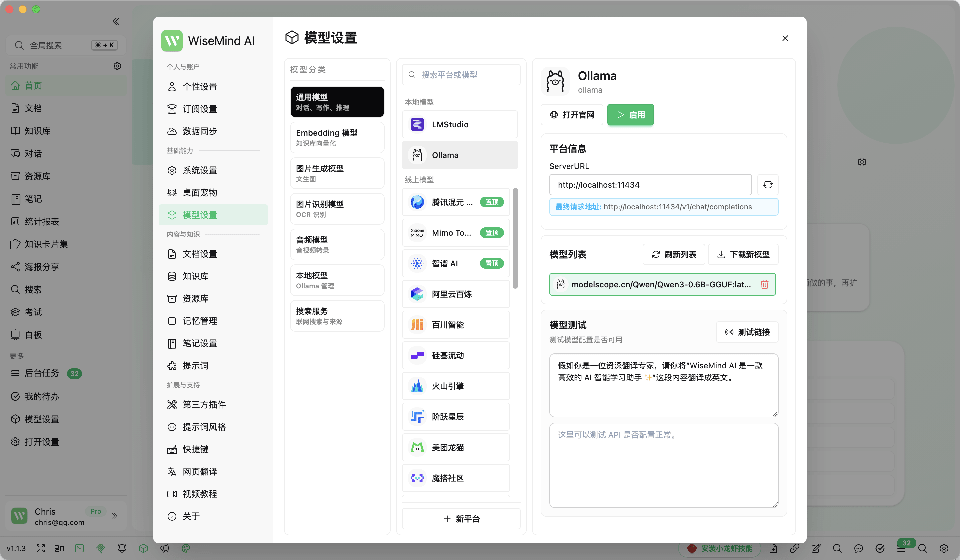Click the palette theme icon in bottom bar
The height and width of the screenshot is (560, 960).
click(x=186, y=548)
